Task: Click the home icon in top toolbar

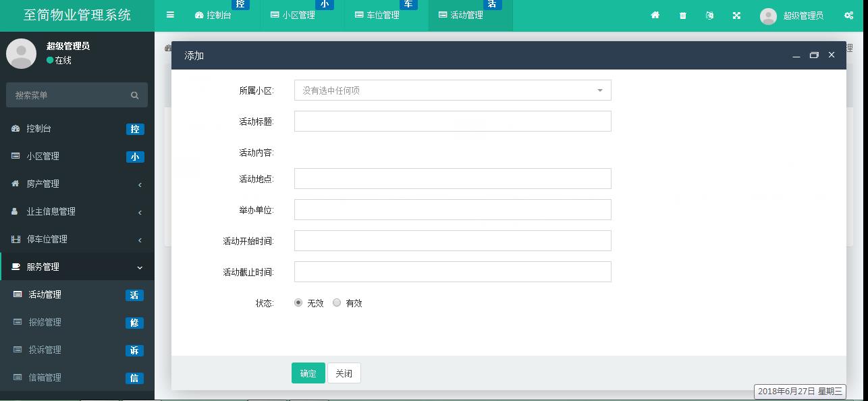Action: 655,15
